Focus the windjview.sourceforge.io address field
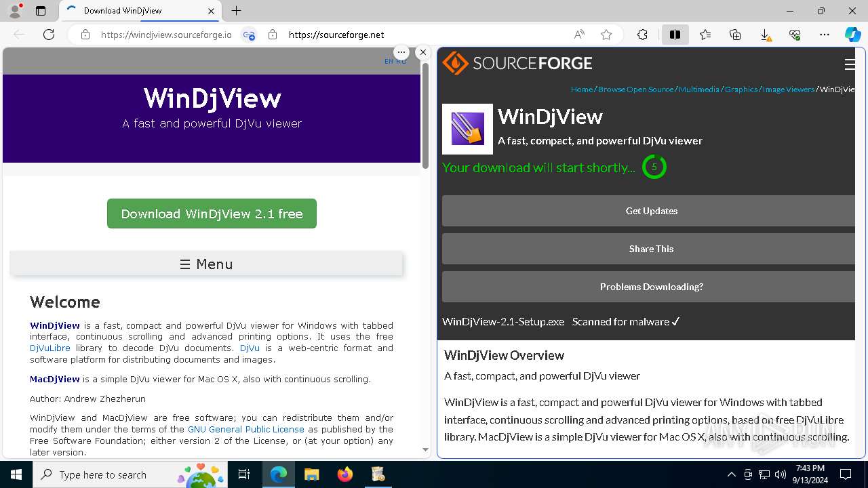The width and height of the screenshot is (868, 488). click(166, 35)
